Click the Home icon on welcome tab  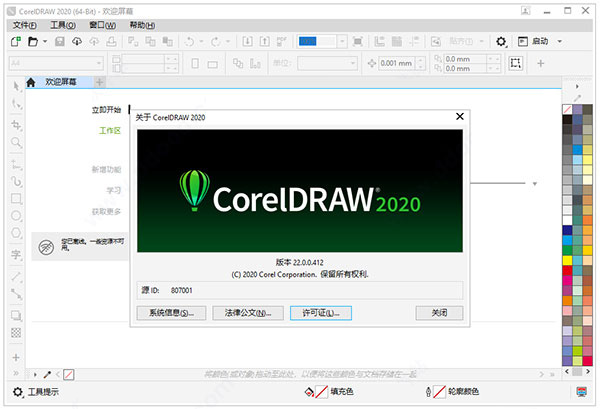click(x=31, y=82)
